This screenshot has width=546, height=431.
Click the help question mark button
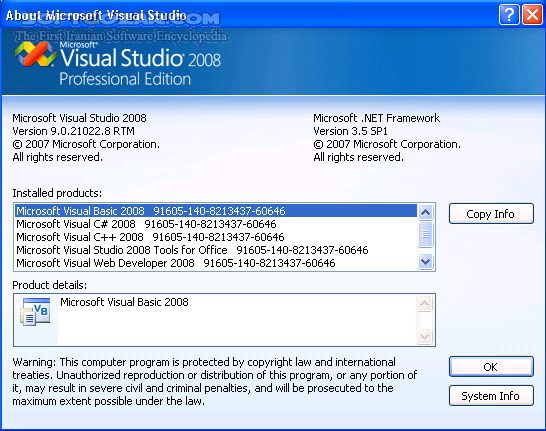tap(509, 15)
